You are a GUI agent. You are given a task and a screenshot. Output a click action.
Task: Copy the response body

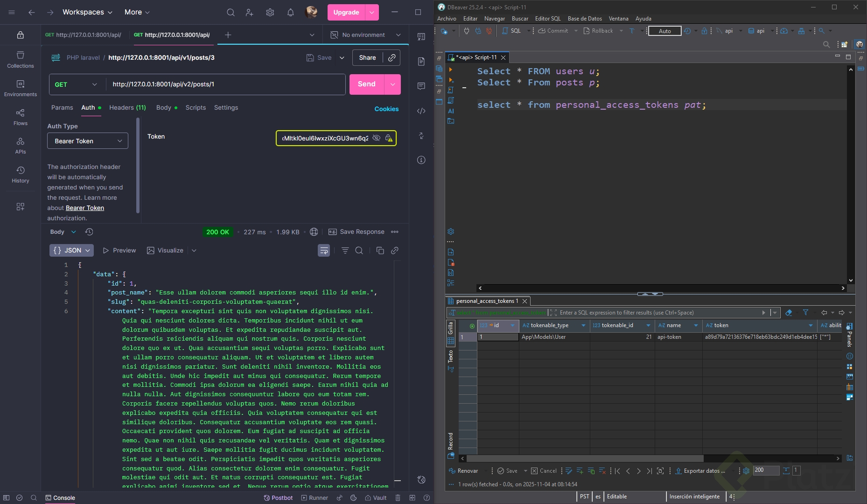click(x=380, y=251)
